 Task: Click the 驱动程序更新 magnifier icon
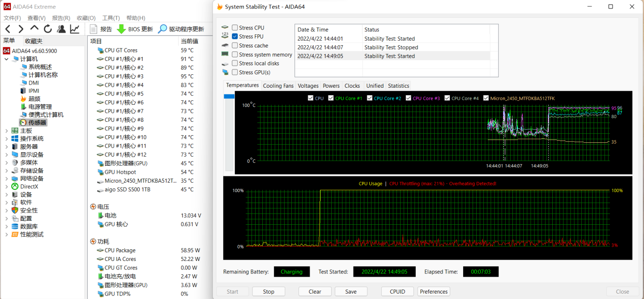click(x=162, y=29)
